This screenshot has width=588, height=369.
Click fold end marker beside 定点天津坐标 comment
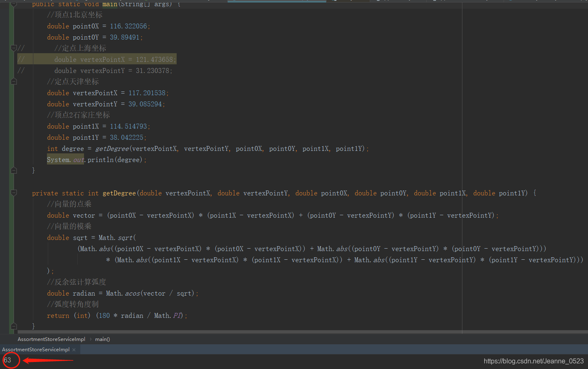coord(14,82)
